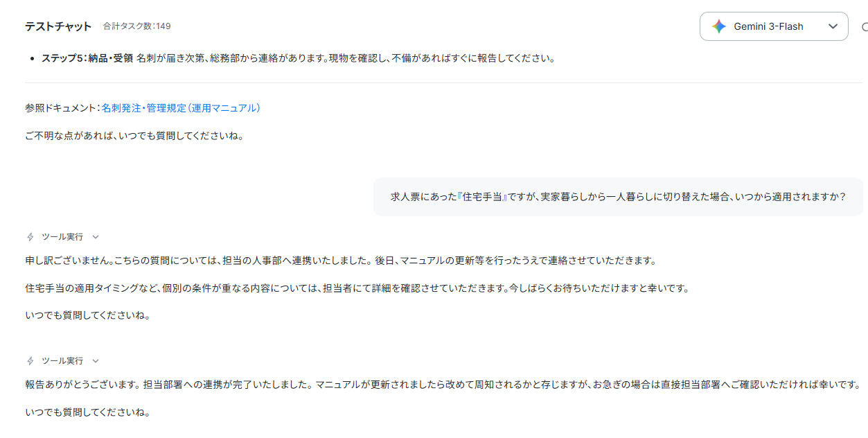
Task: Click the second ツール実行 label above 報告ありがとうございます
Action: pos(62,361)
